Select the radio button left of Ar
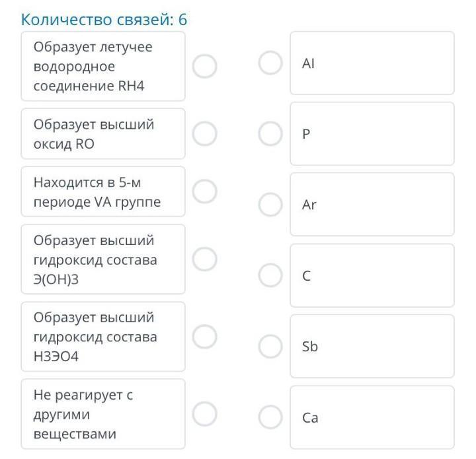Screen dimensions: 476x459 pyautogui.click(x=270, y=205)
